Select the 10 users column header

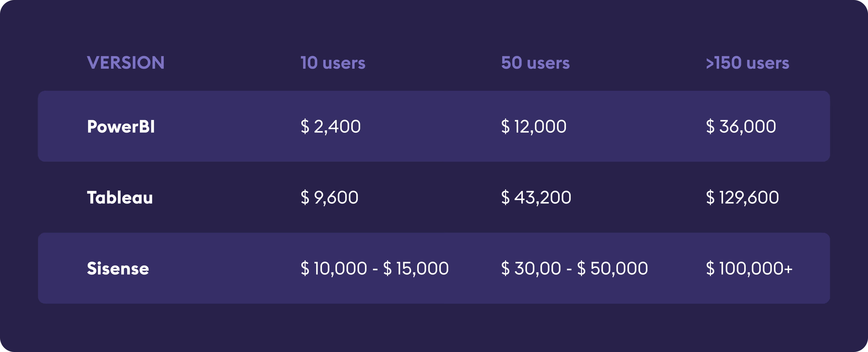333,63
